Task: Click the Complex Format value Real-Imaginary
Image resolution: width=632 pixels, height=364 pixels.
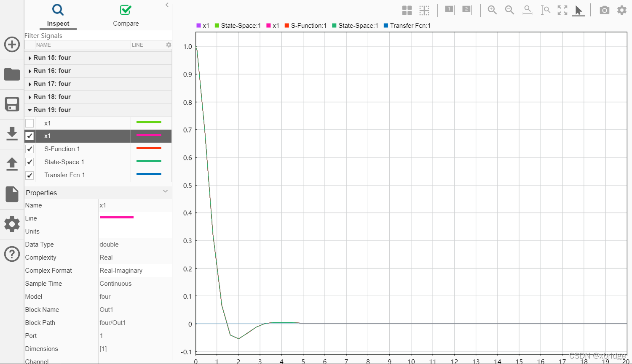Action: point(121,271)
